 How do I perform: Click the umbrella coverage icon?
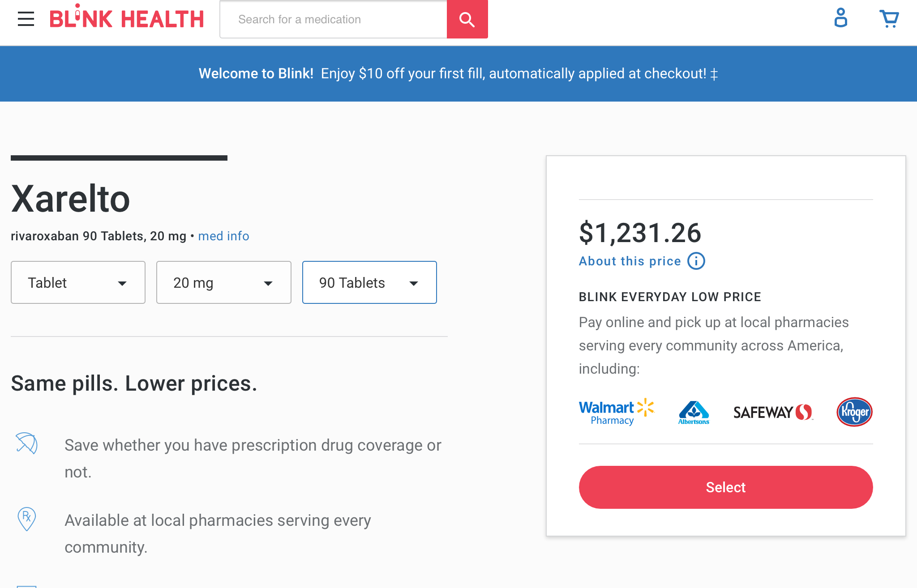coord(27,443)
